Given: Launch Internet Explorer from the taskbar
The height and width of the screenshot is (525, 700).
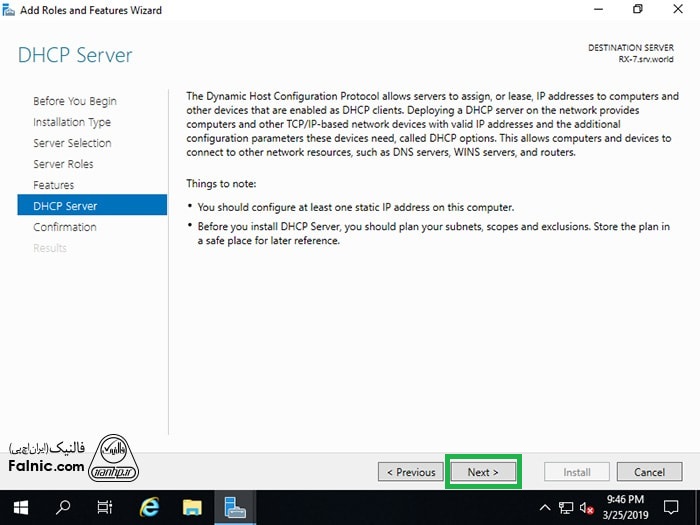Looking at the screenshot, I should click(150, 507).
